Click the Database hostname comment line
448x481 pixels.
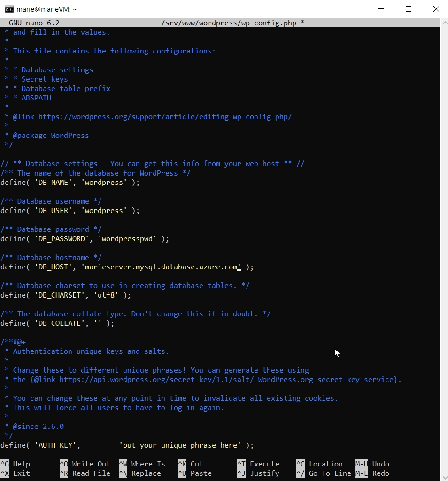tap(51, 258)
